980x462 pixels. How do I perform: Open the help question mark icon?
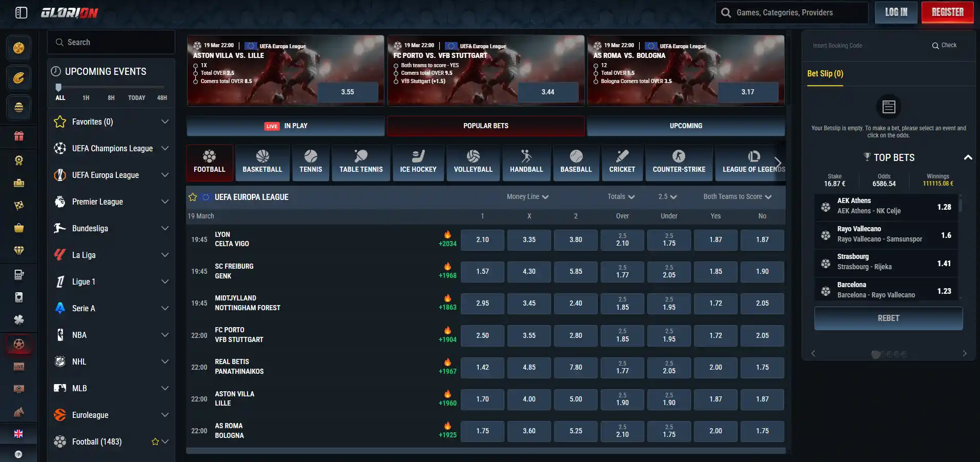coord(18,454)
